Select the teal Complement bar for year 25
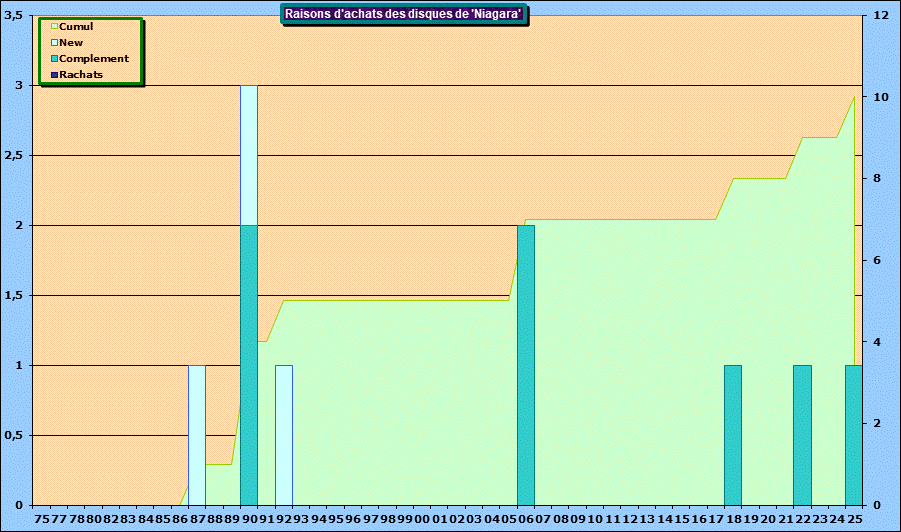The image size is (901, 532). pos(853,435)
